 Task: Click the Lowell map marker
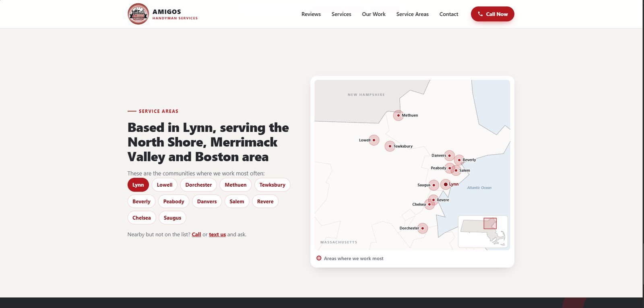[x=374, y=140]
